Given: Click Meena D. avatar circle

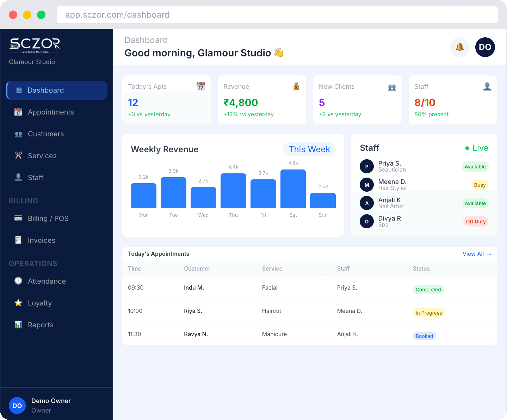Looking at the screenshot, I should (x=367, y=185).
